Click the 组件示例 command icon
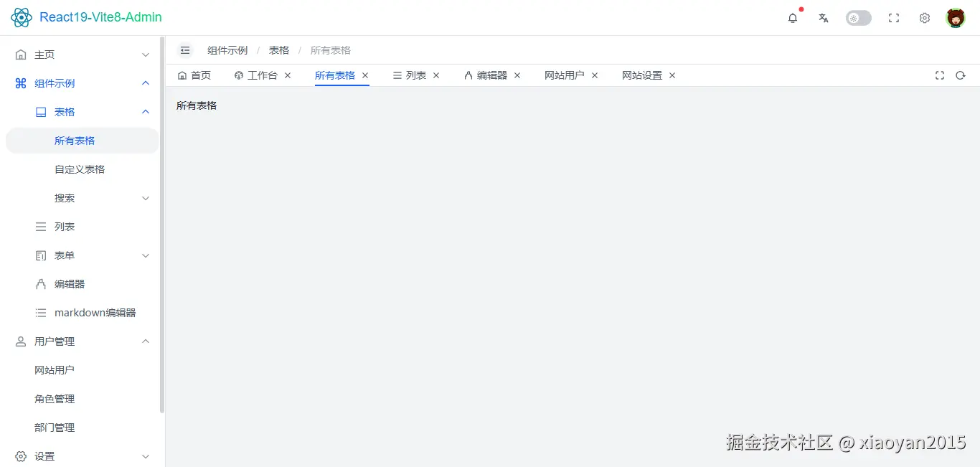This screenshot has width=980, height=467. tap(21, 83)
